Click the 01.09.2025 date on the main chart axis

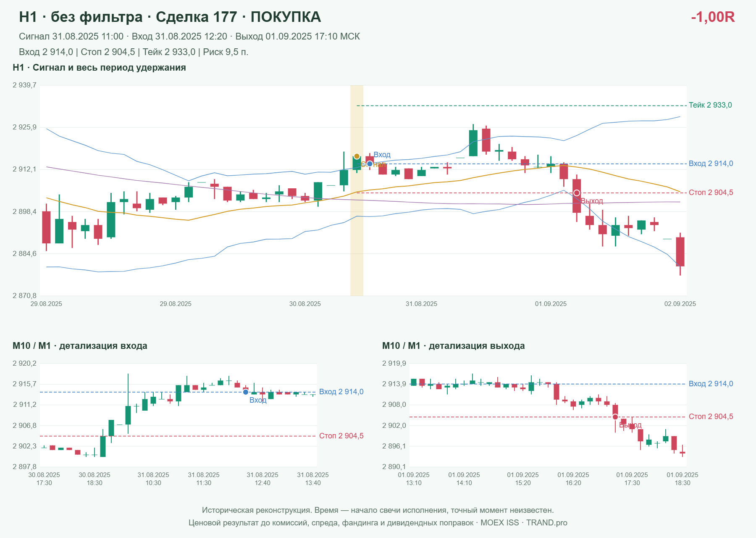coord(551,304)
